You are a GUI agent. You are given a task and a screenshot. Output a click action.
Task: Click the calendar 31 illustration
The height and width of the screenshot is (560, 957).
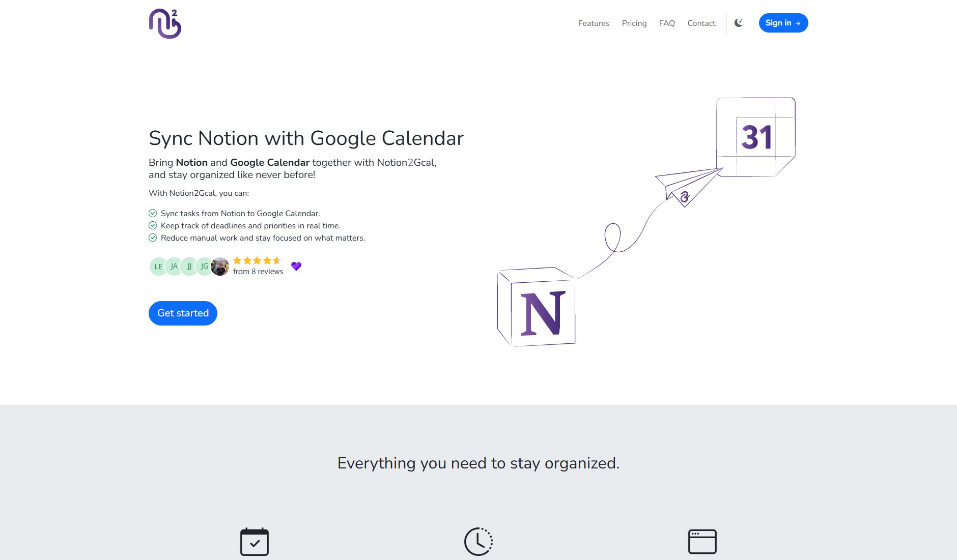pos(756,137)
